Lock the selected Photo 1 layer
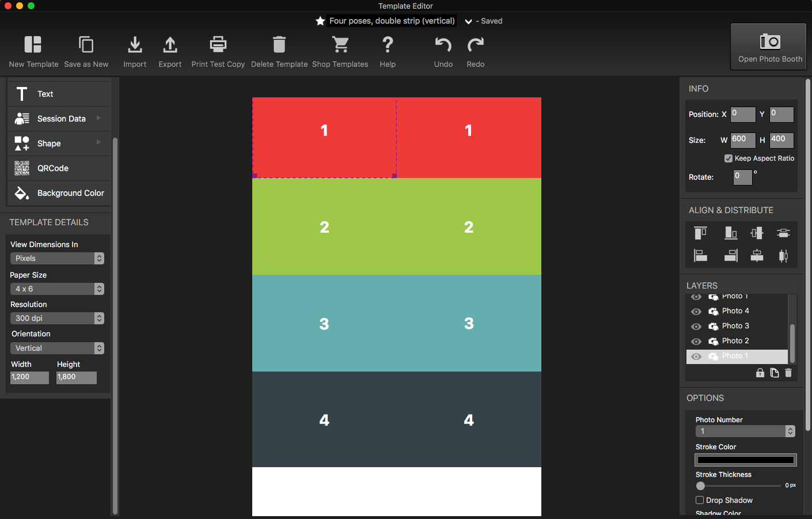 point(760,373)
